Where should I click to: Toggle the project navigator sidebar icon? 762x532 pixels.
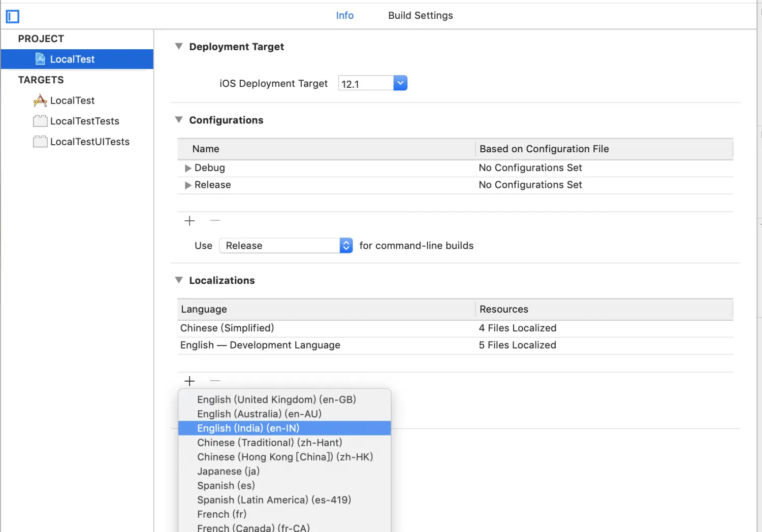[x=12, y=17]
